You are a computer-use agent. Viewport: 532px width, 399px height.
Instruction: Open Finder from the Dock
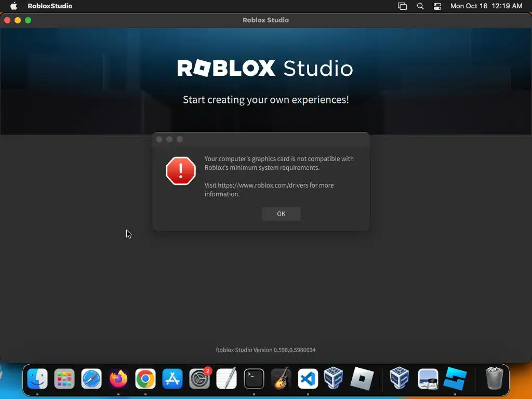coord(37,379)
